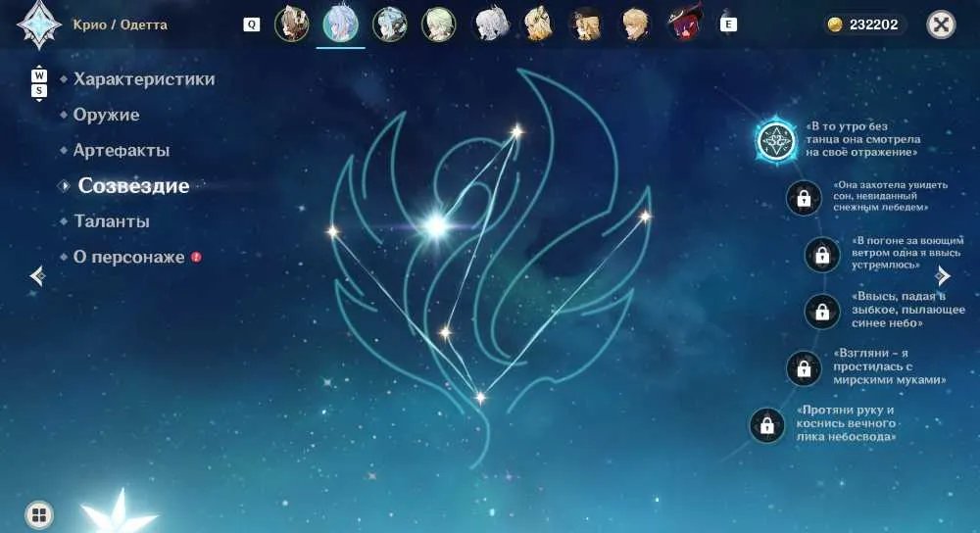Click the Крио / Одетта title text

(120, 25)
